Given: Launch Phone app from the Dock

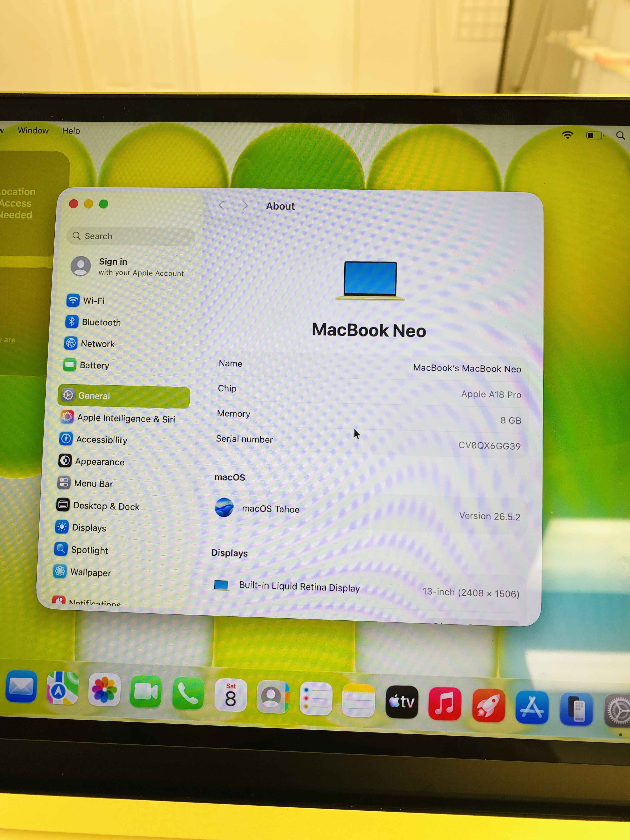Looking at the screenshot, I should [188, 694].
